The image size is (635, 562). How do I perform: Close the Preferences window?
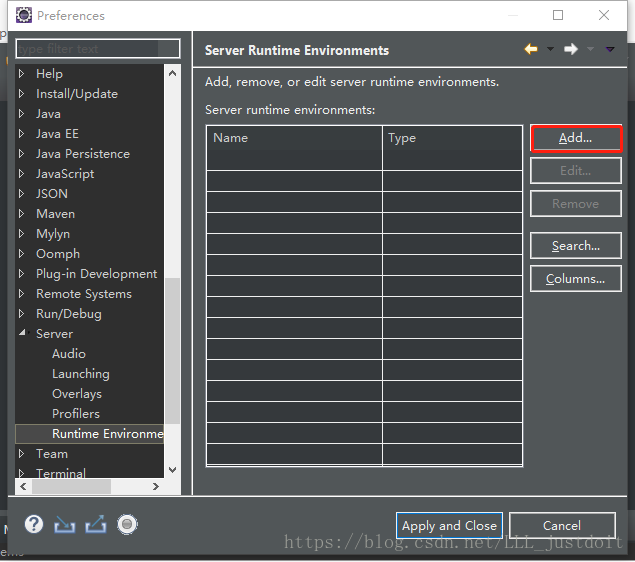tap(603, 15)
